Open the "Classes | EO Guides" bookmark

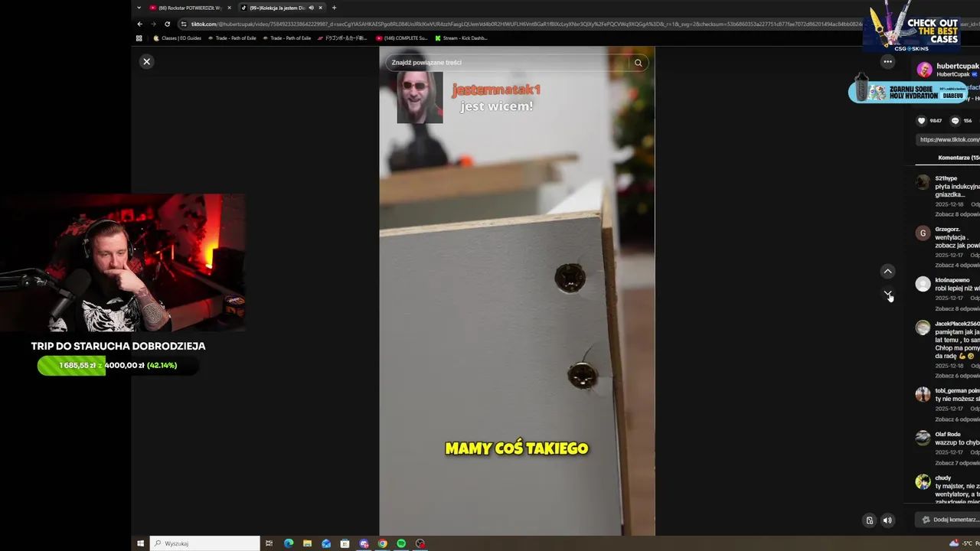point(178,37)
